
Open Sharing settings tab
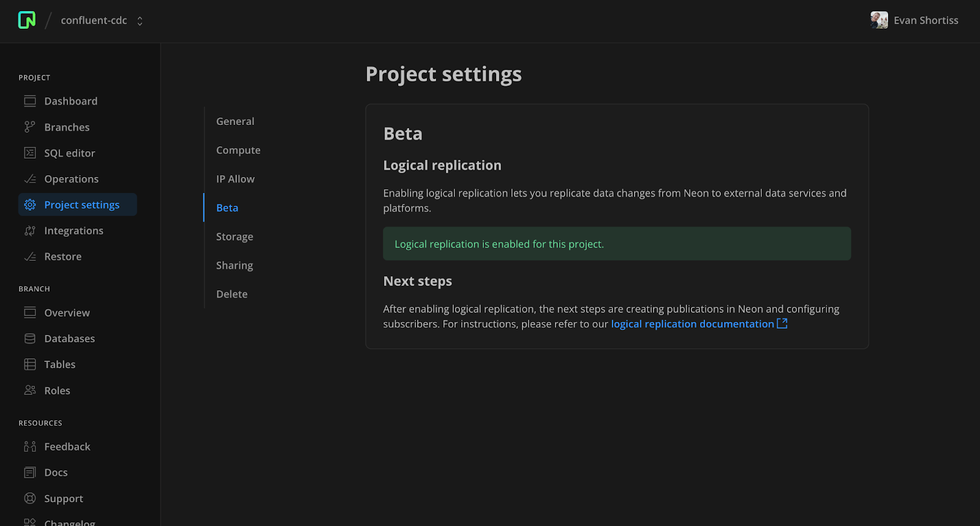point(235,265)
